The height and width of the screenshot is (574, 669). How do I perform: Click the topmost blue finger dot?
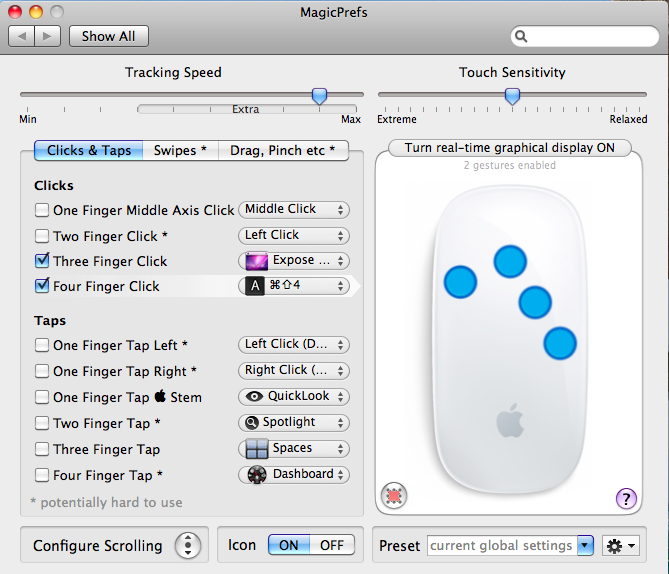[x=510, y=261]
